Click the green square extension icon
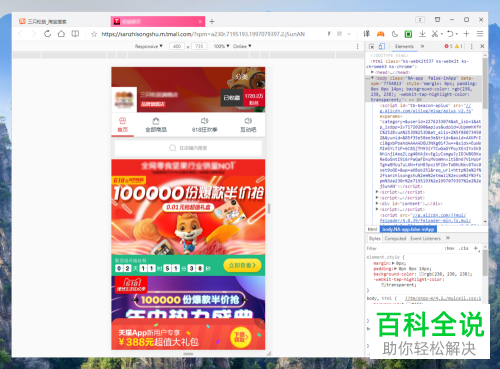Image resolution: width=500 pixels, height=369 pixels. (408, 34)
